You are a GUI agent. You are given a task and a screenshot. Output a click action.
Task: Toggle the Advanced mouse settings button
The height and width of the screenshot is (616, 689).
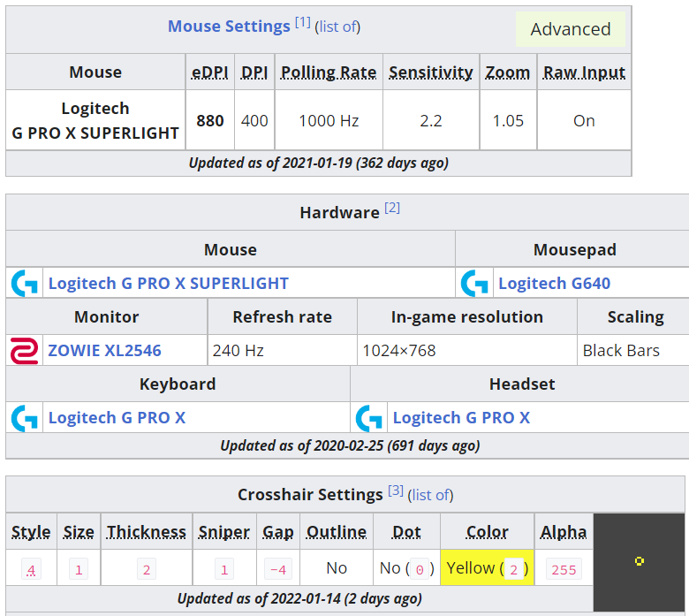(571, 29)
